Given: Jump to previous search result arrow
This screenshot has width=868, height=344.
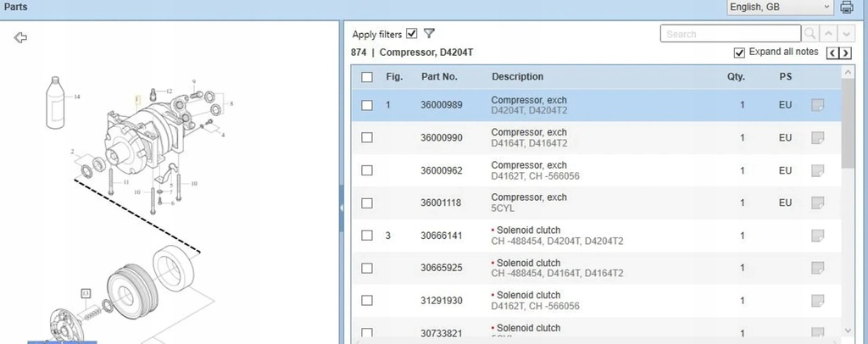Looking at the screenshot, I should point(828,34).
